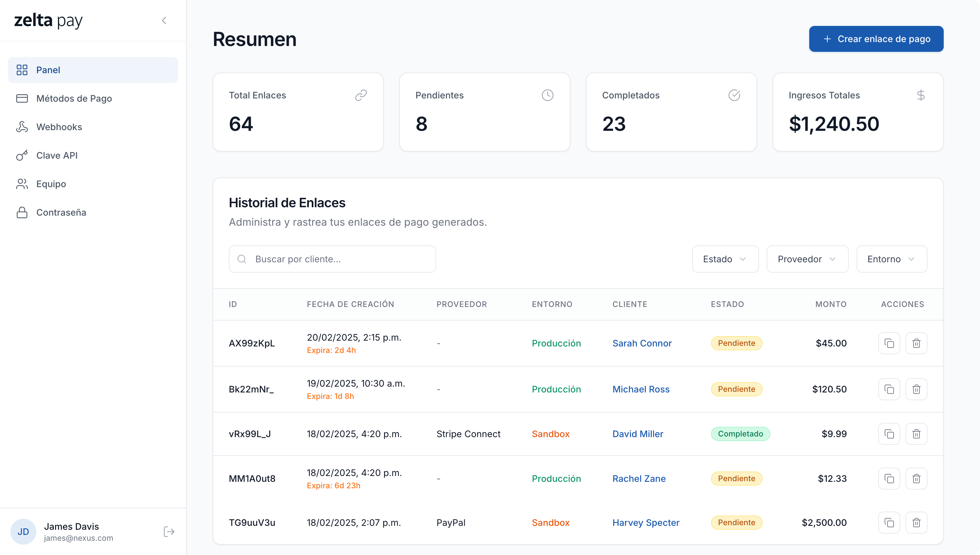Screen dimensions: 980x555
Task: Select the Clave API option
Action: (57, 155)
